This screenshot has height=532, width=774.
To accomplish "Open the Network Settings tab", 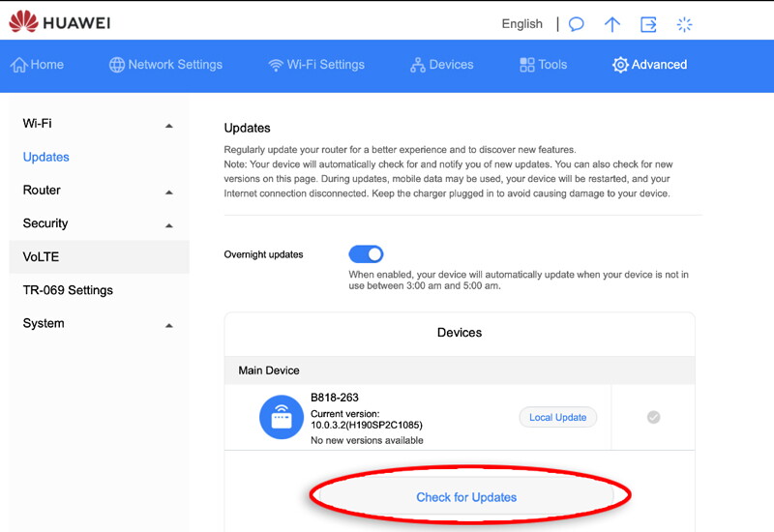I will (165, 65).
